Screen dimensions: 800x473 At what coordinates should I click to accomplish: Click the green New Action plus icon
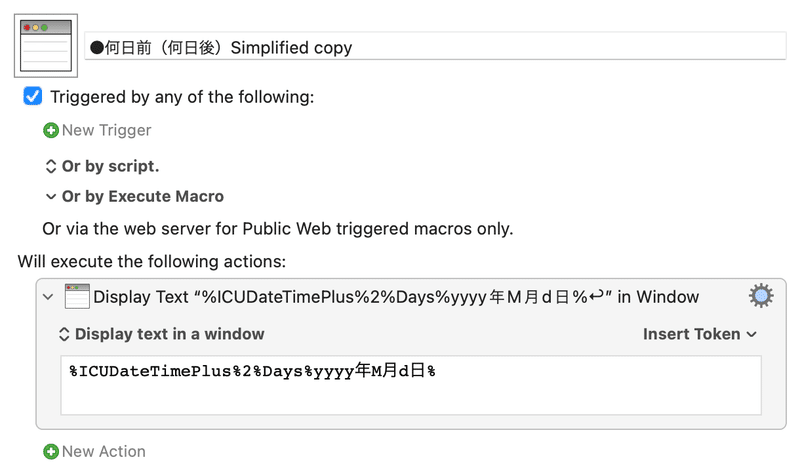pos(51,452)
